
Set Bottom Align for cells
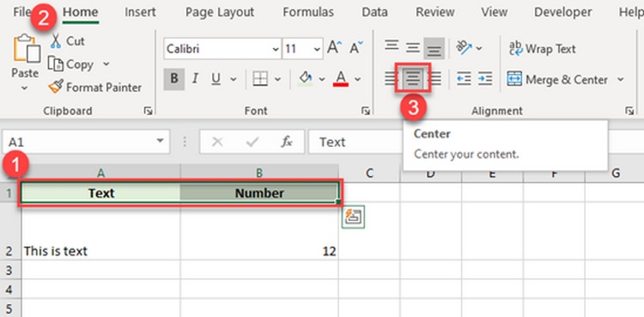click(434, 48)
